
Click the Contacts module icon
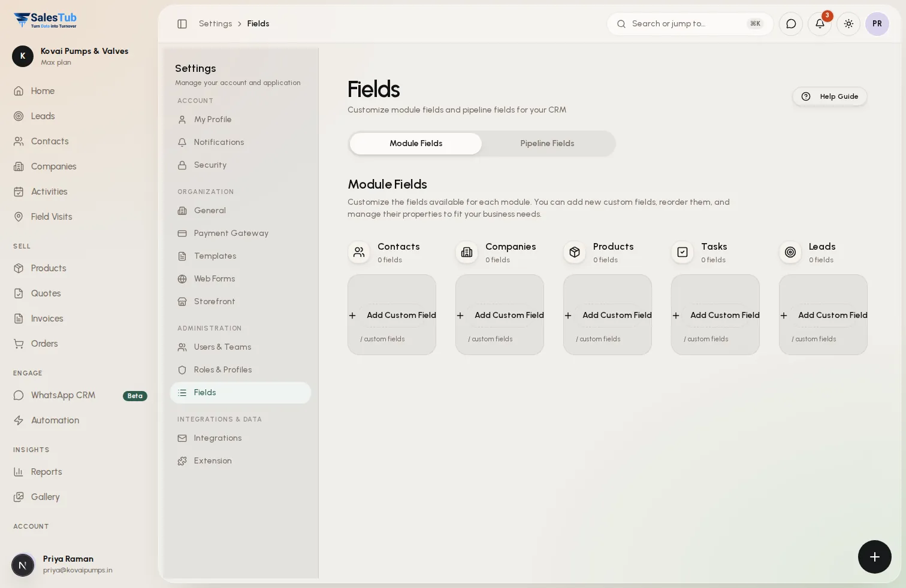[x=359, y=252]
